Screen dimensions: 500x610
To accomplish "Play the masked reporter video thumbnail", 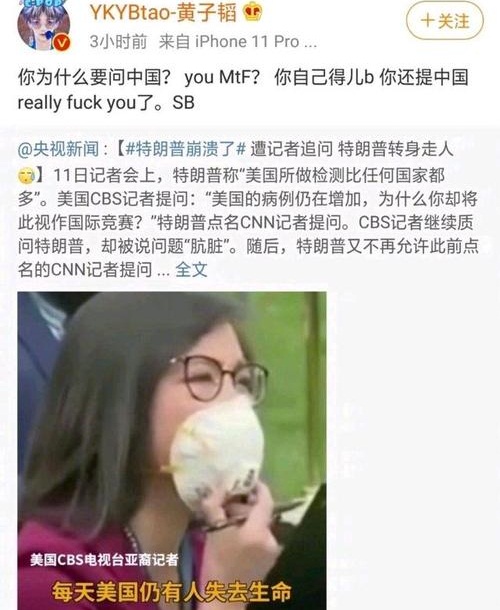I will [172, 450].
